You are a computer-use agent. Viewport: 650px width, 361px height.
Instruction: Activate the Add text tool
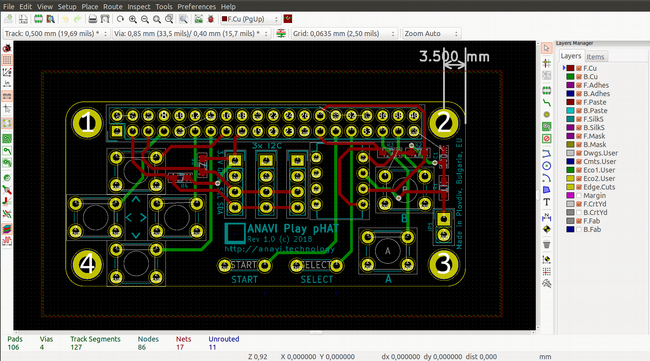point(547,202)
